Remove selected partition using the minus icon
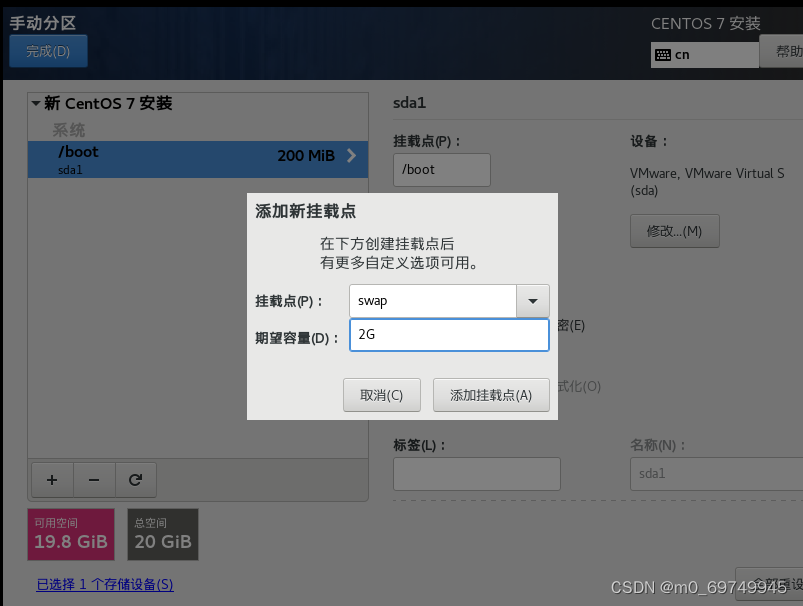This screenshot has height=606, width=803. pos(94,480)
